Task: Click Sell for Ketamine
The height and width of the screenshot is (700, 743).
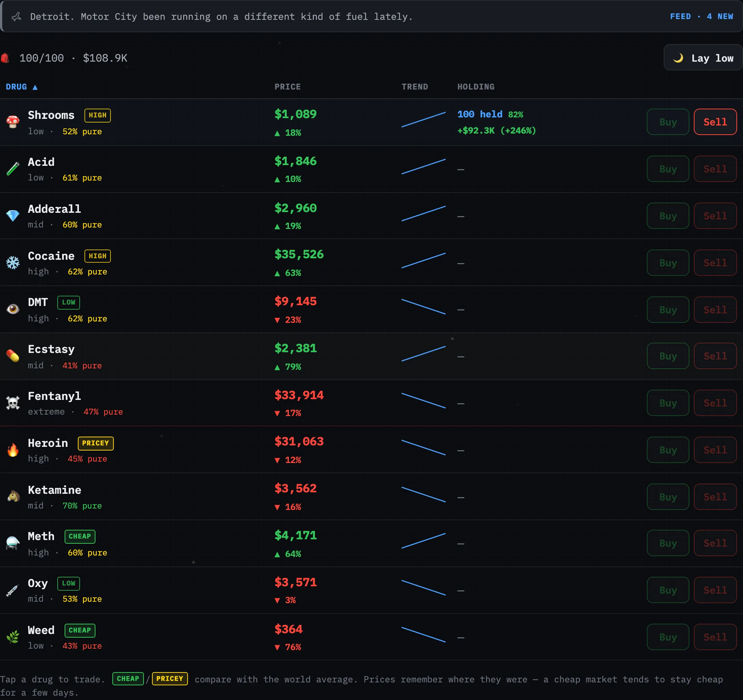Action: pos(715,497)
